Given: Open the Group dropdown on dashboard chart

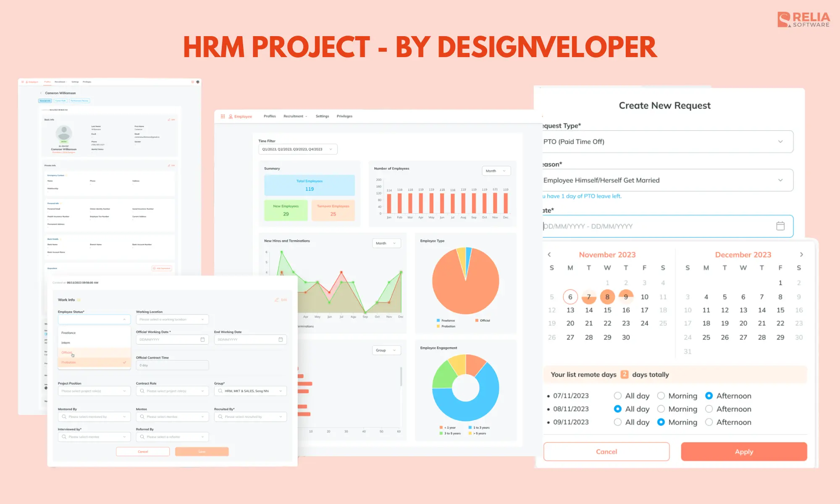Looking at the screenshot, I should pyautogui.click(x=386, y=350).
